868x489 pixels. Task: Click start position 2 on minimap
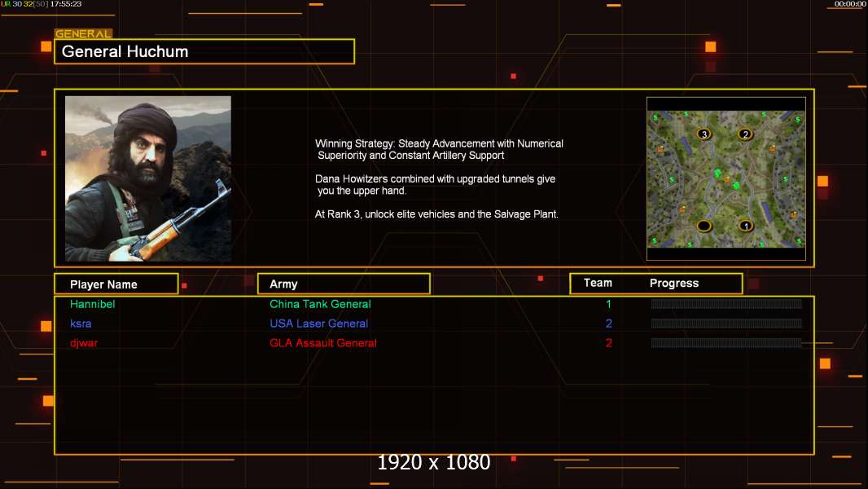click(x=745, y=134)
